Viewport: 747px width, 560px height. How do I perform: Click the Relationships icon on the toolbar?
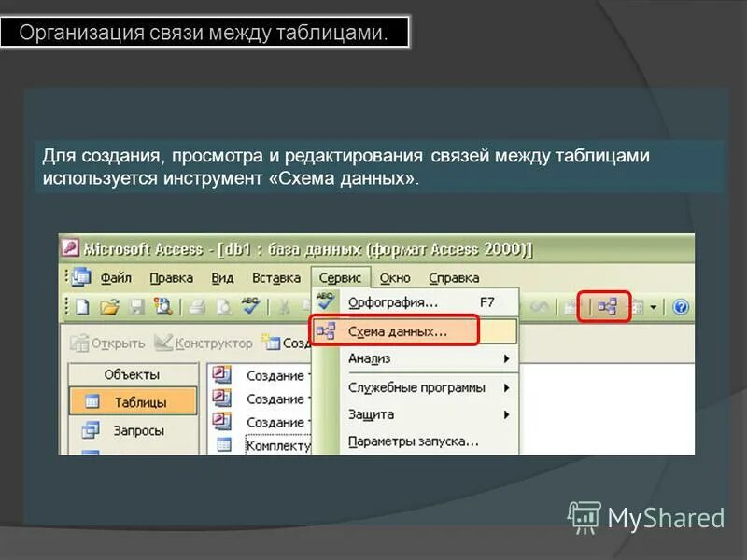[x=608, y=307]
